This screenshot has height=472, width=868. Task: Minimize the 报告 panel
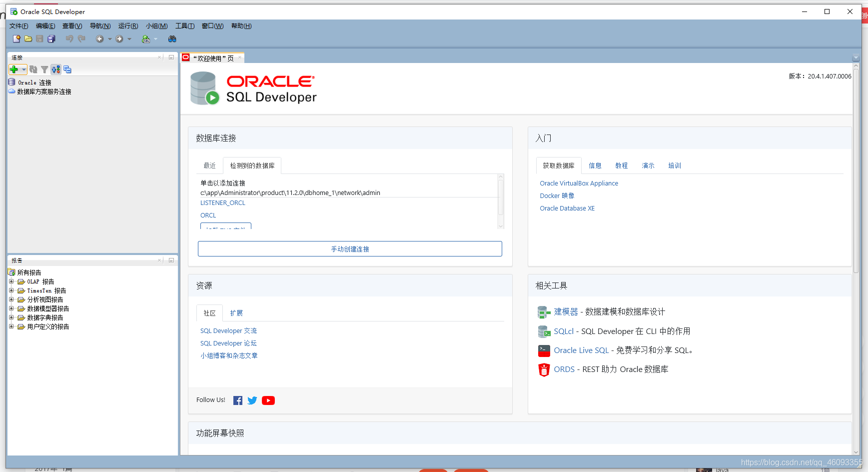coord(171,260)
